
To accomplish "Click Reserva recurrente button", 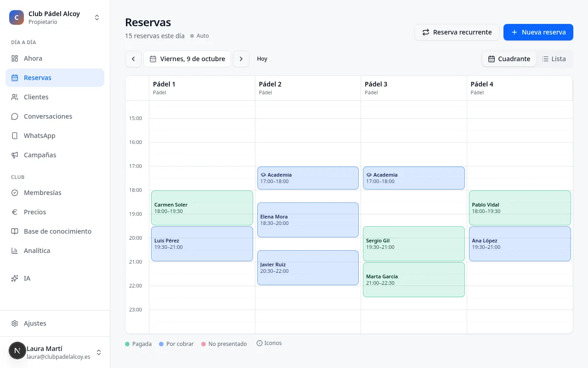I will point(457,32).
